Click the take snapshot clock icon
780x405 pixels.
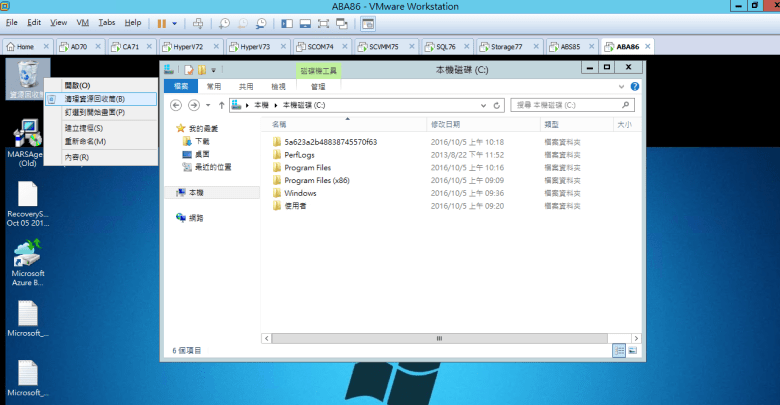223,22
